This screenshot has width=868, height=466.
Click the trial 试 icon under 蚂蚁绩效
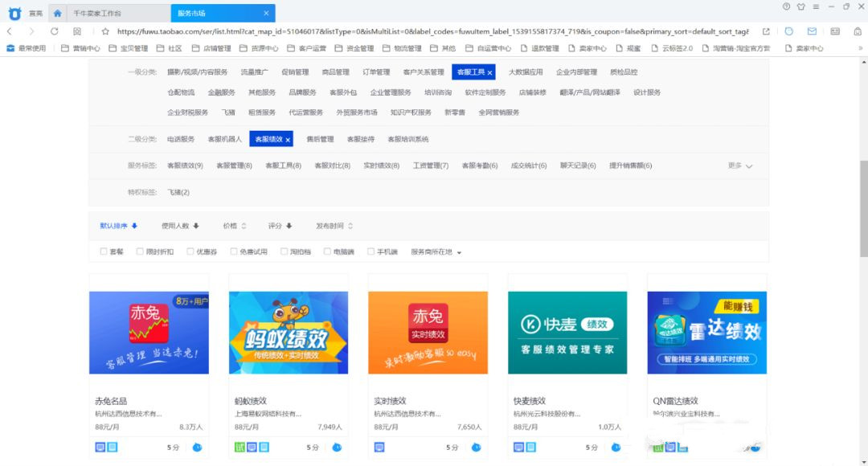pos(239,447)
